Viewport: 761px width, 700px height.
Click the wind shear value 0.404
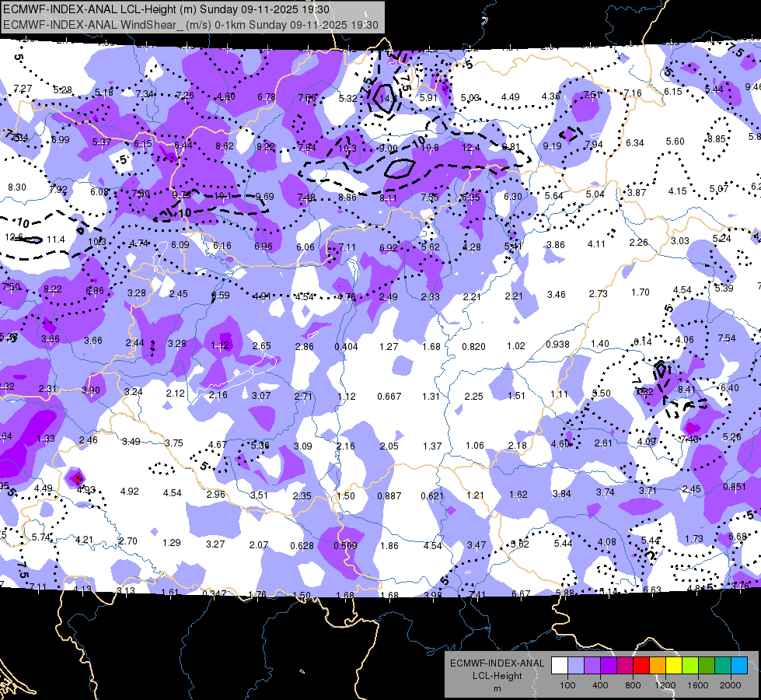346,346
